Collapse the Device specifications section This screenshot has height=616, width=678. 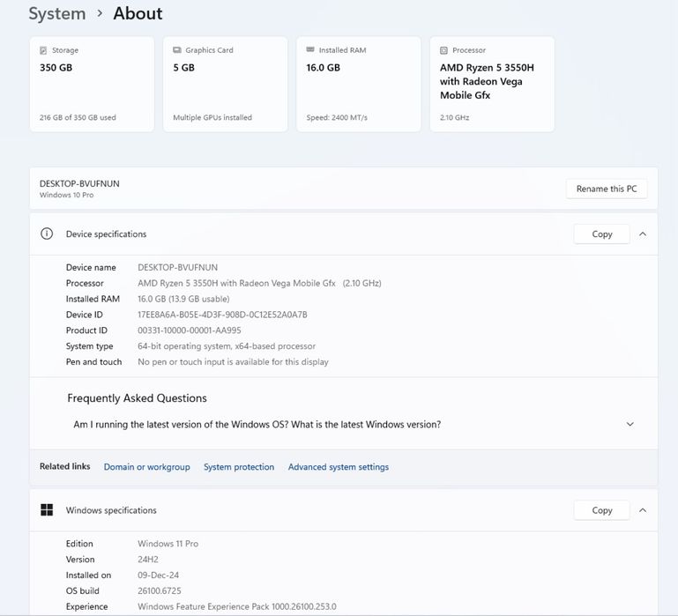[643, 234]
